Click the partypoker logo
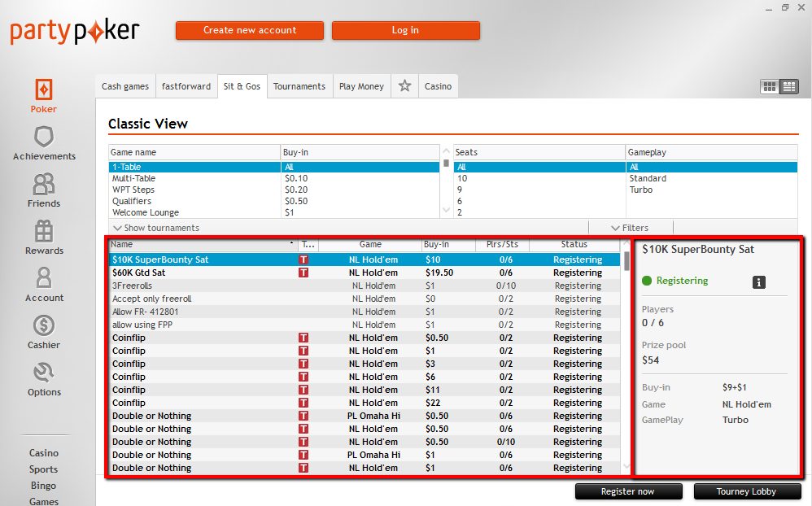Screen dimensions: 812x506 tap(75, 32)
